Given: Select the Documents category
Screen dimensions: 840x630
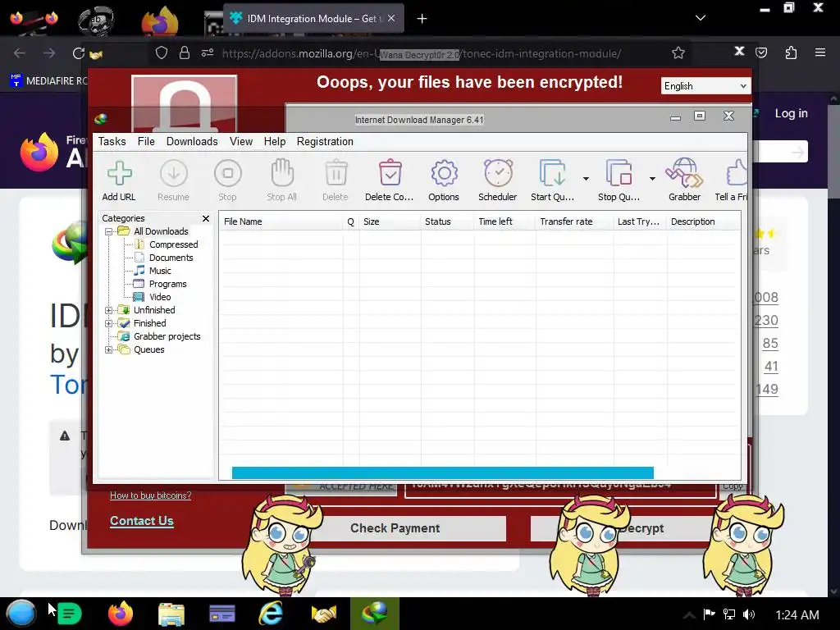Looking at the screenshot, I should point(171,258).
